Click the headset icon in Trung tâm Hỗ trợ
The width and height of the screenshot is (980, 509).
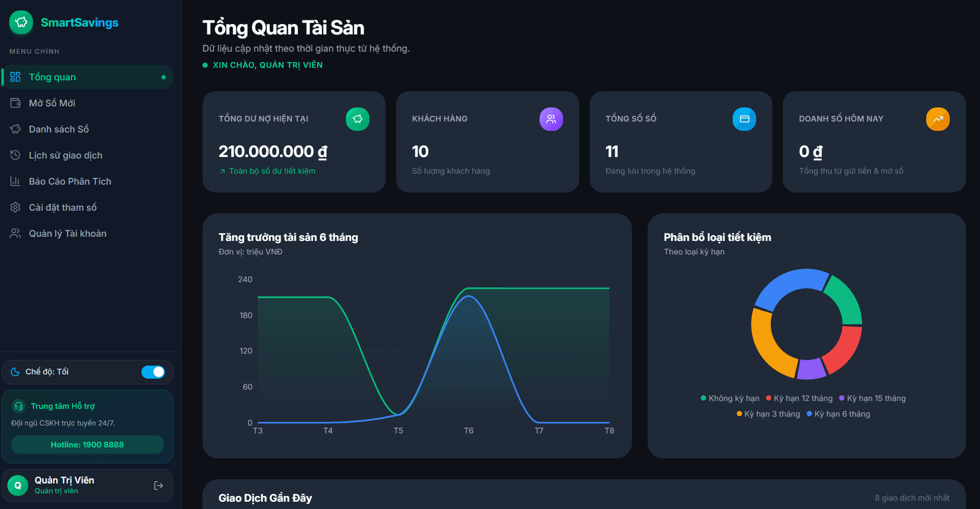click(19, 406)
